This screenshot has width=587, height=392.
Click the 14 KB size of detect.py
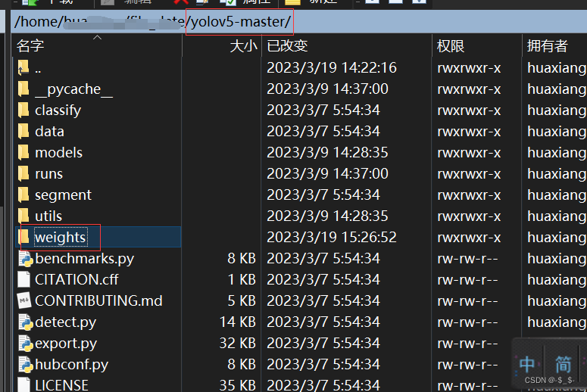click(x=237, y=322)
